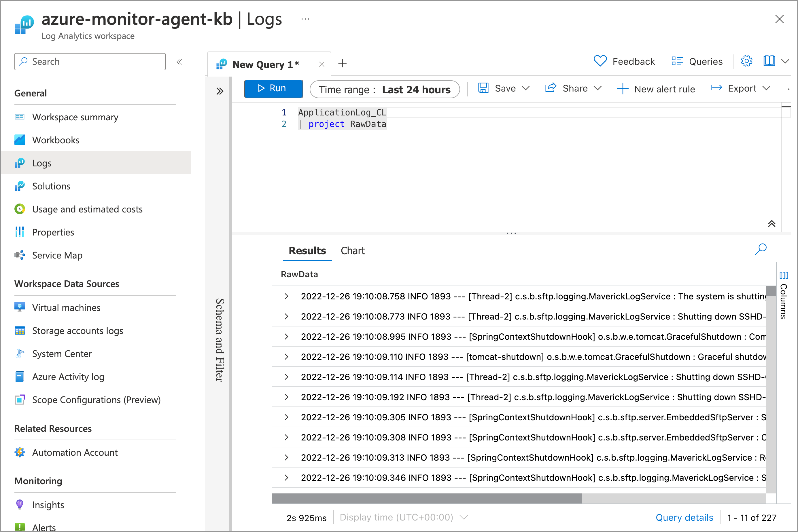Close the New Query 1 tab
Screen dimensions: 798x532
tap(322, 64)
